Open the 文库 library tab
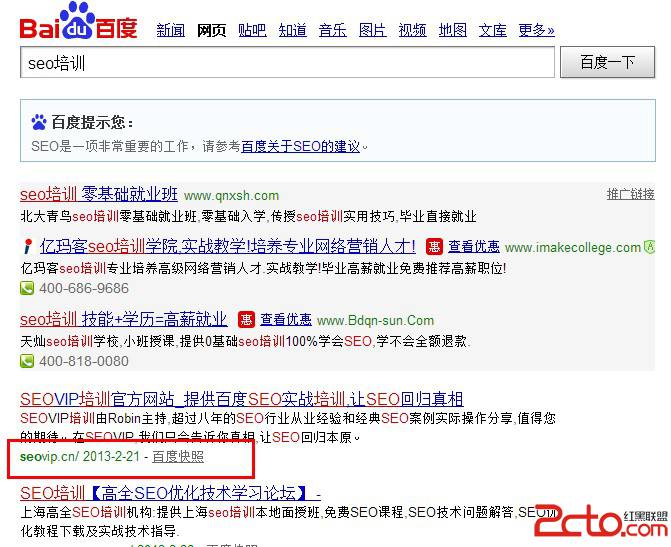 493,30
